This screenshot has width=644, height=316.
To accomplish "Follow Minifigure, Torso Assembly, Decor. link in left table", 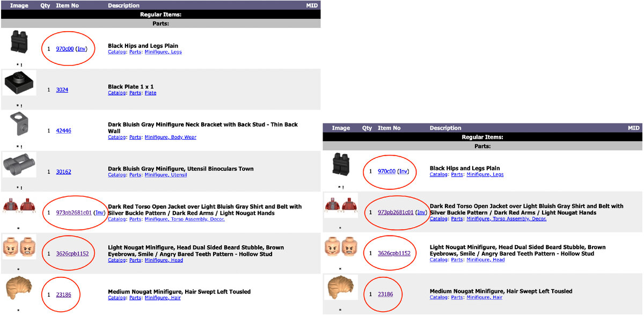I will [185, 219].
